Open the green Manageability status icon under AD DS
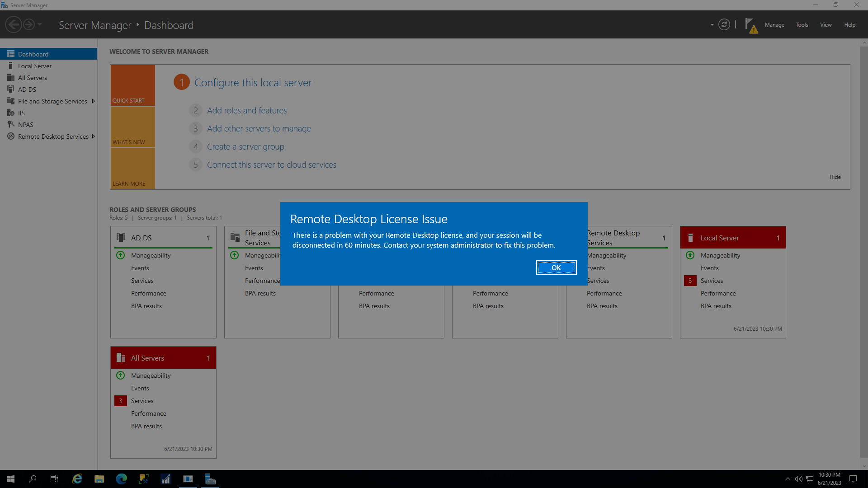 pyautogui.click(x=120, y=255)
